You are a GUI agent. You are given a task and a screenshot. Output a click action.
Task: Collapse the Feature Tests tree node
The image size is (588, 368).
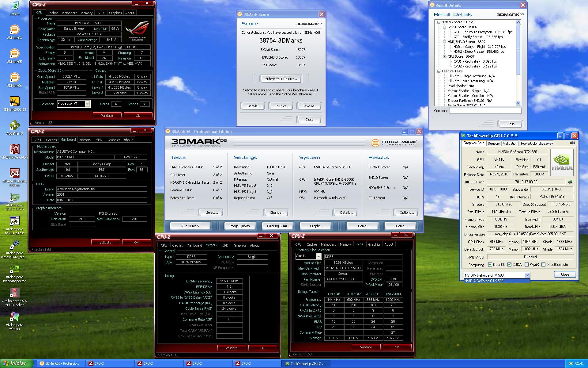[439, 71]
